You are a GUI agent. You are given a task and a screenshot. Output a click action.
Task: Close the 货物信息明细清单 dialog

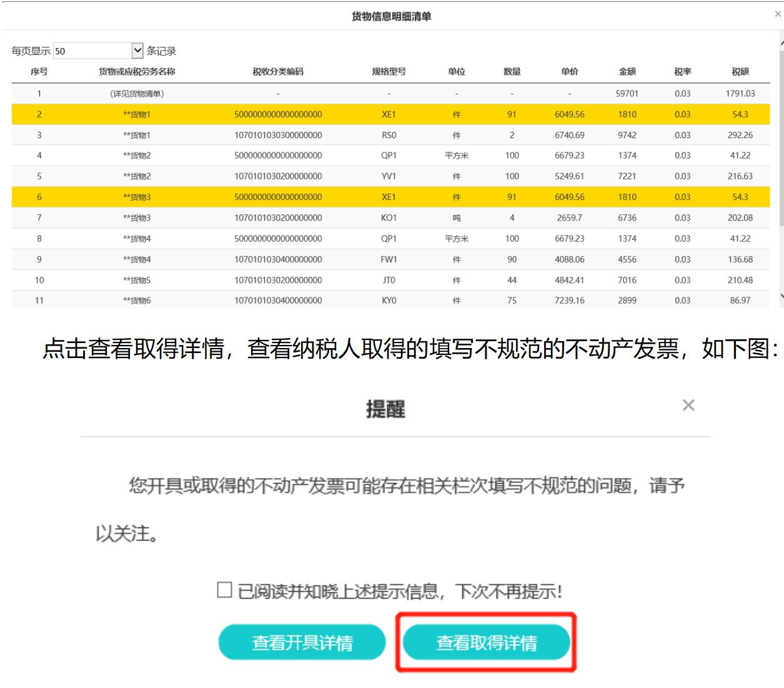[x=777, y=14]
